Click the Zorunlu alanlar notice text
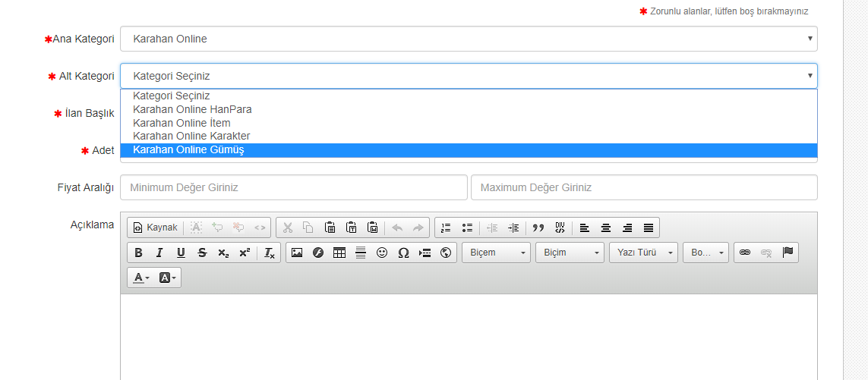This screenshot has height=380, width=868. (x=729, y=11)
